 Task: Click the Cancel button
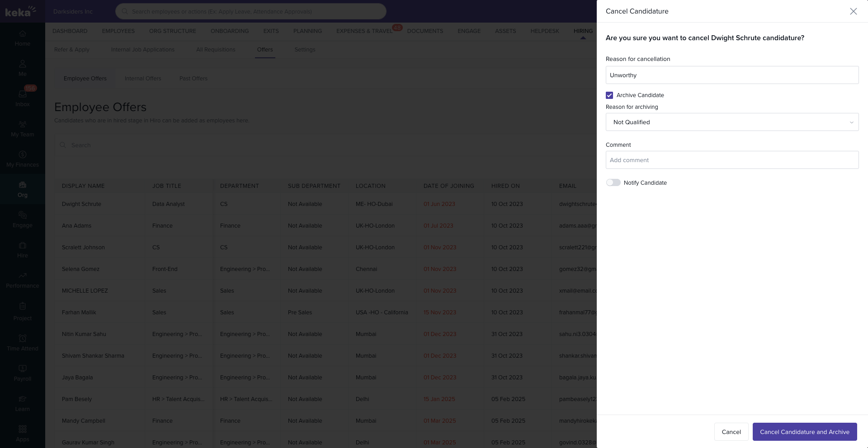click(x=731, y=432)
